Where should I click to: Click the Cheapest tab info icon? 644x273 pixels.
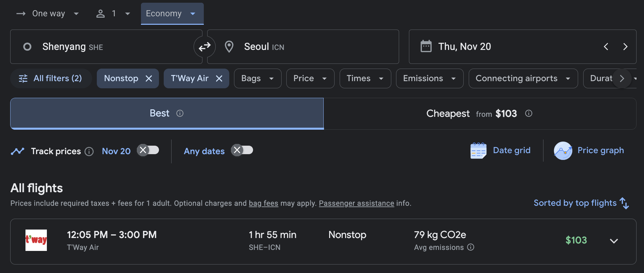529,113
